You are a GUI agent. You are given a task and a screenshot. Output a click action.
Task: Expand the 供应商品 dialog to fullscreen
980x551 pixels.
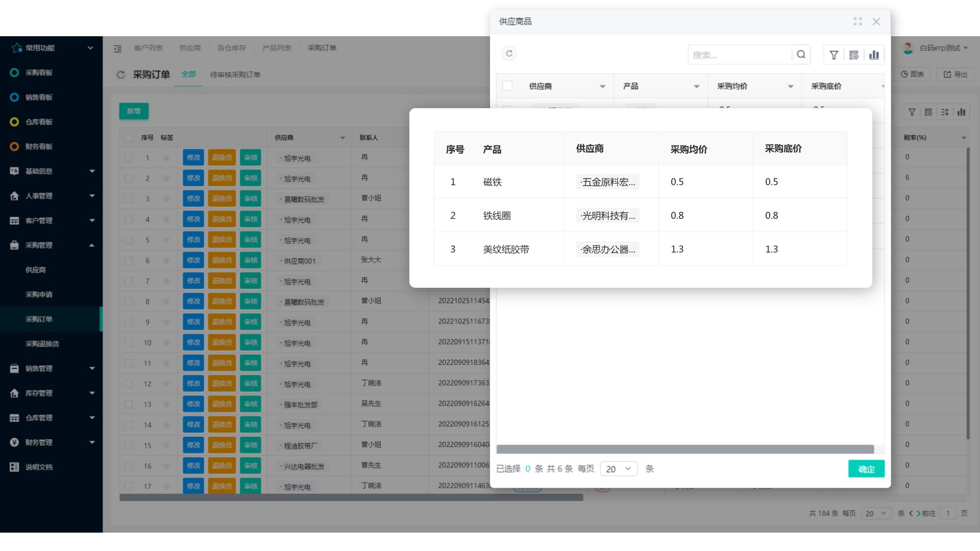coord(858,21)
